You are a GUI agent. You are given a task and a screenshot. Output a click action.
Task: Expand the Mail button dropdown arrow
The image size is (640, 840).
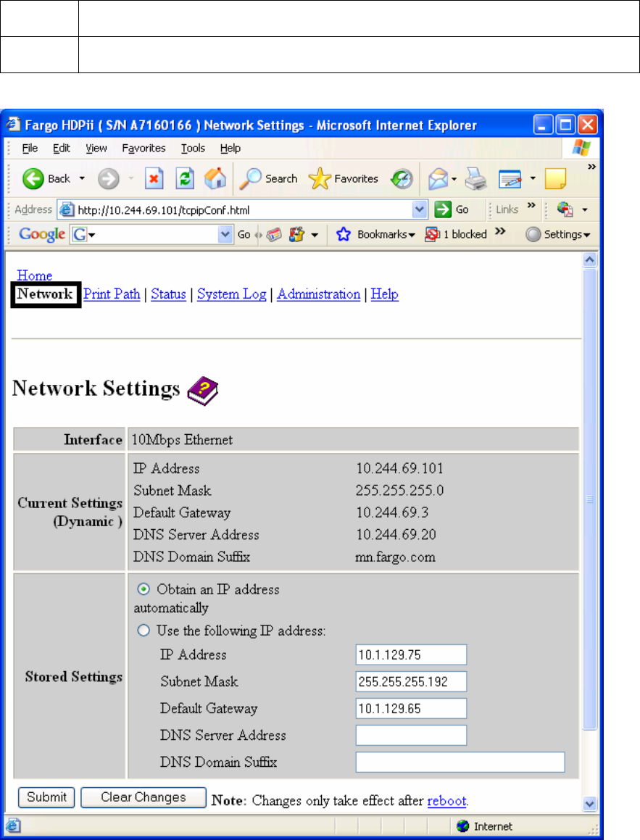(x=454, y=179)
